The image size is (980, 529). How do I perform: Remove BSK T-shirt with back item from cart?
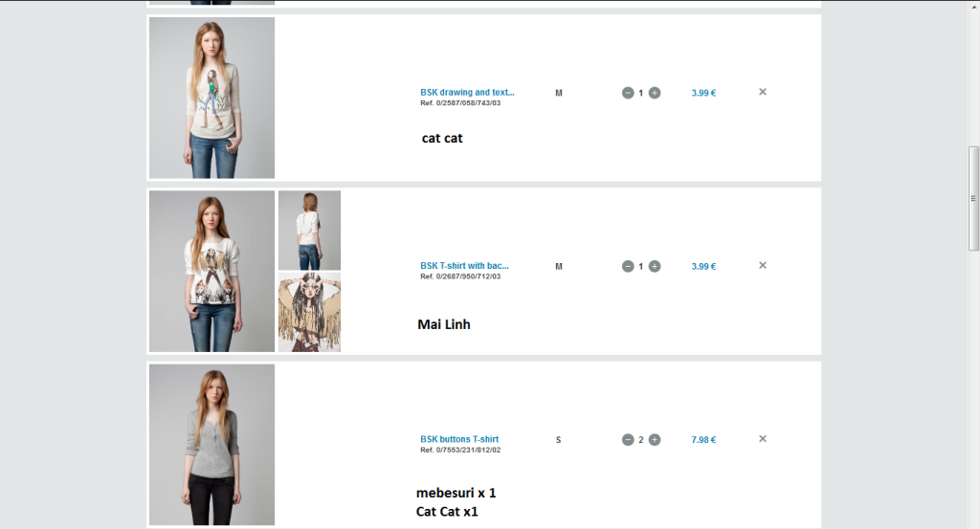click(763, 265)
